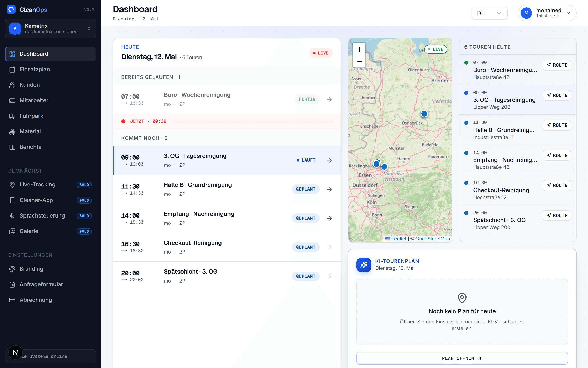The height and width of the screenshot is (368, 588).
Task: Click the Lipper Weg 200 address under Tagesreinigung
Action: click(492, 107)
